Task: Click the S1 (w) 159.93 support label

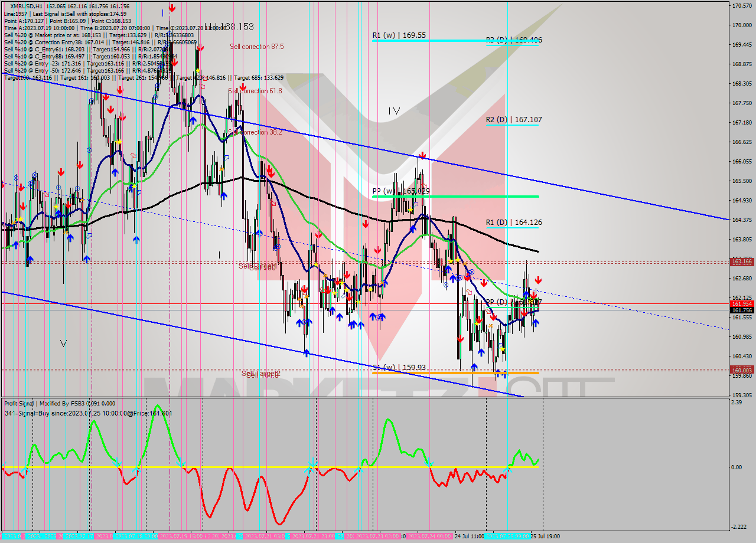Action: coord(399,367)
